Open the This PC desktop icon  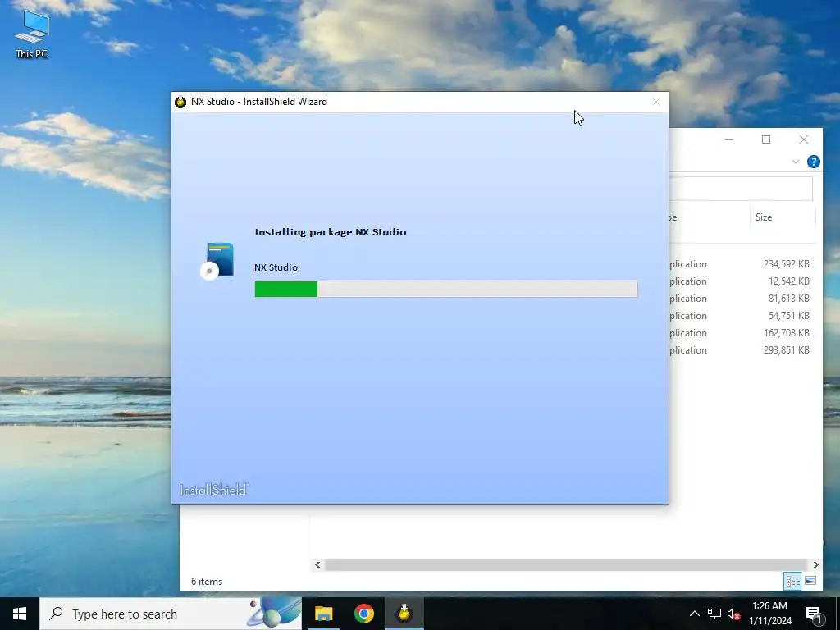[x=32, y=33]
